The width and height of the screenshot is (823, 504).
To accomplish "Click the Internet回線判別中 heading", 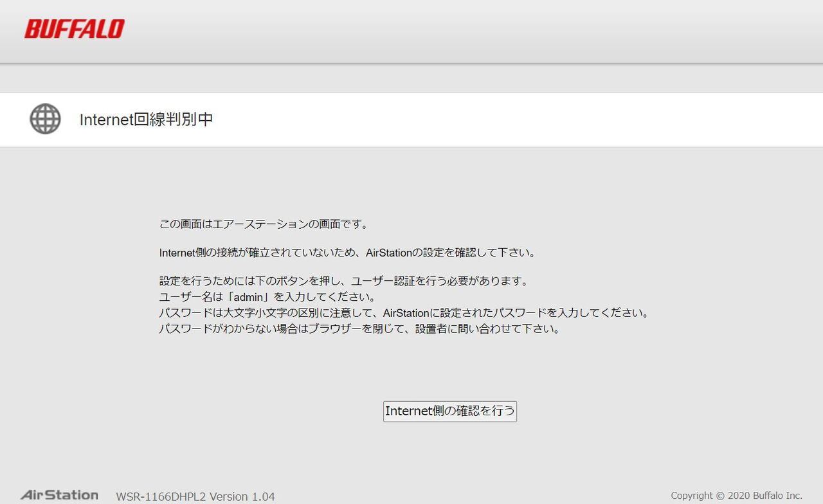I will [x=148, y=120].
